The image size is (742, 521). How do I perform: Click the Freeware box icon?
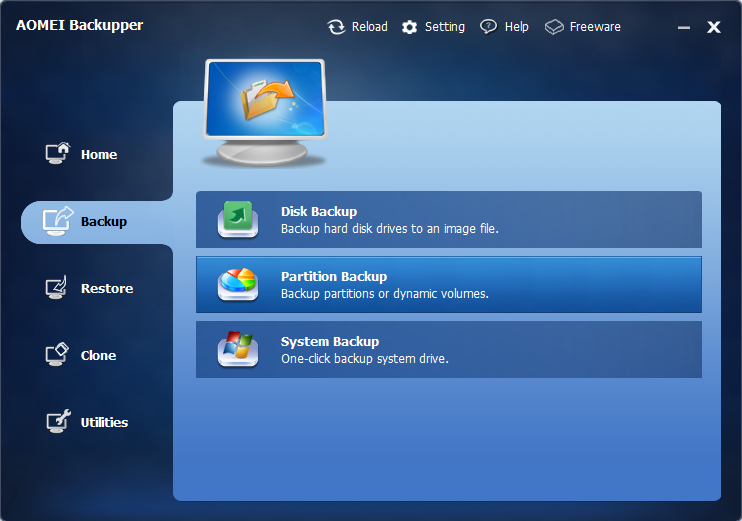554,27
